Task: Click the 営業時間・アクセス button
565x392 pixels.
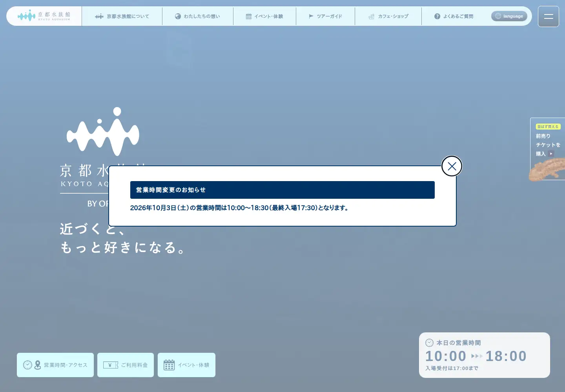Action: [x=55, y=365]
